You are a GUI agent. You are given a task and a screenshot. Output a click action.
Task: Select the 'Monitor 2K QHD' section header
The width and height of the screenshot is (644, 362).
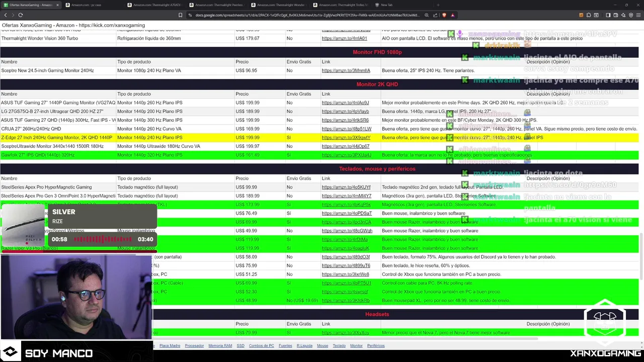click(x=377, y=84)
